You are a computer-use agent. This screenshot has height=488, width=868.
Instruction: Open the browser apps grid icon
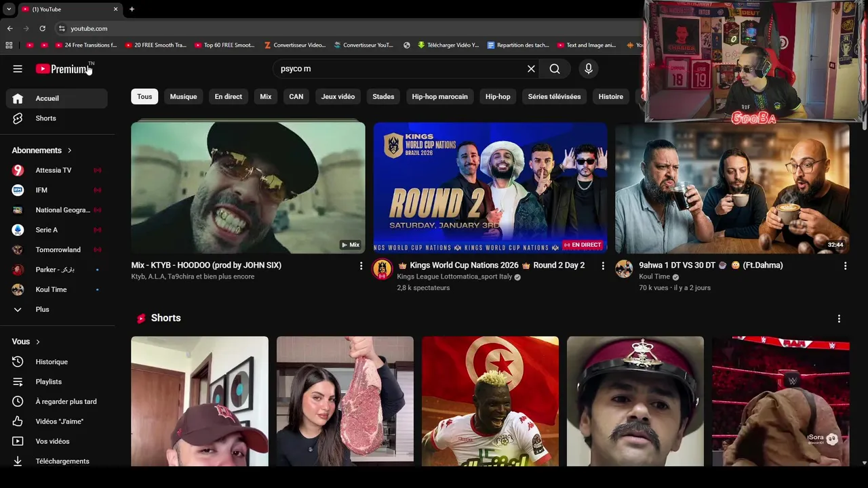[x=9, y=45]
